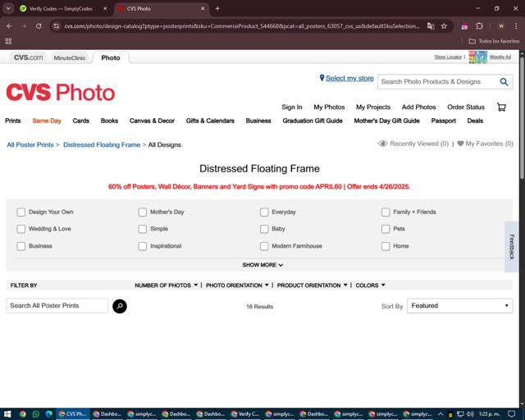The height and width of the screenshot is (420, 525).
Task: Open the Prints navigation menu
Action: click(x=13, y=121)
